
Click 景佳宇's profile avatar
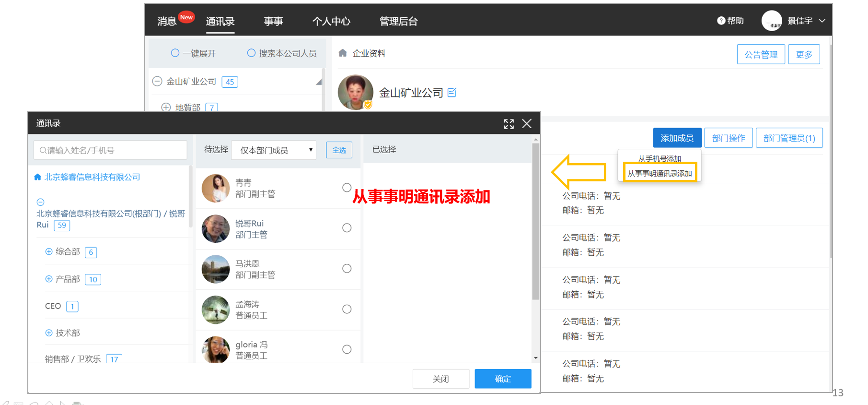point(772,21)
